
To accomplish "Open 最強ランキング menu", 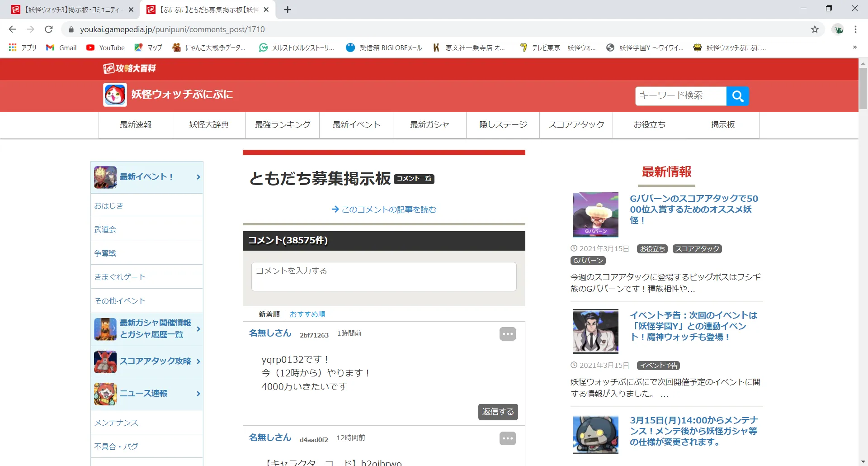I will pyautogui.click(x=283, y=125).
